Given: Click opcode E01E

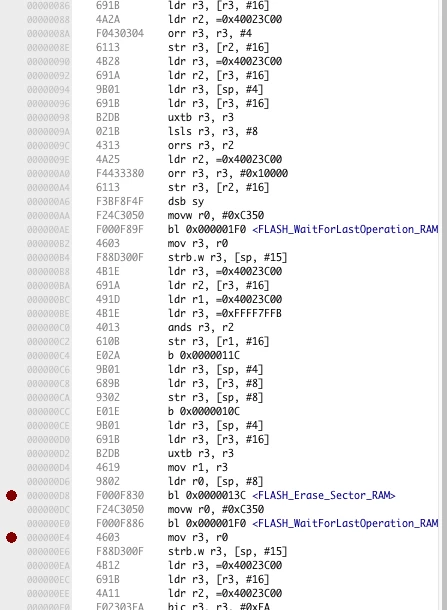Looking at the screenshot, I should (108, 412).
